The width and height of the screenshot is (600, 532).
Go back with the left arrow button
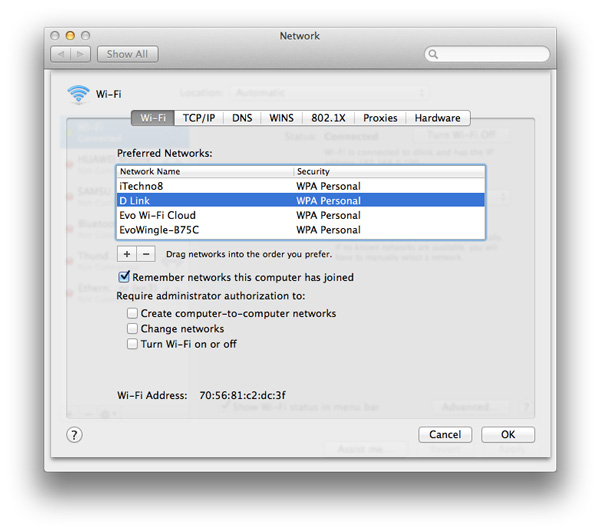(x=61, y=54)
